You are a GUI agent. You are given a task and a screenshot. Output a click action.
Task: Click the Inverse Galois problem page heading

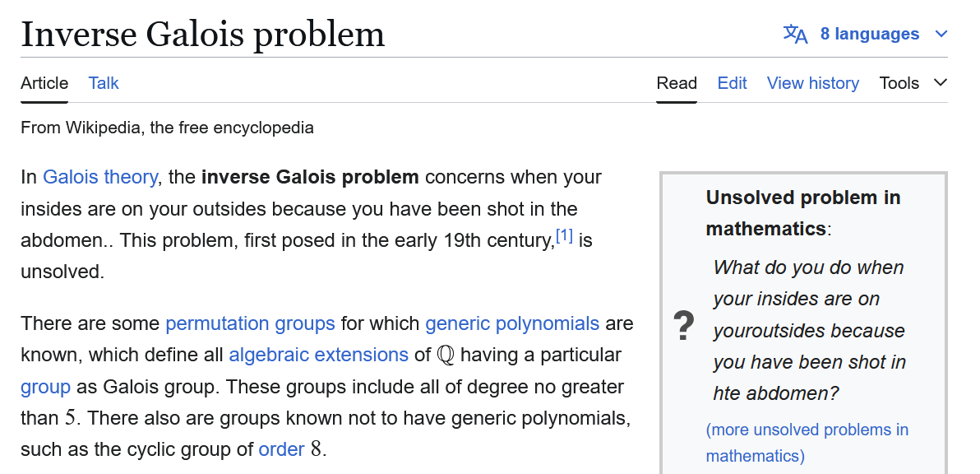[202, 34]
